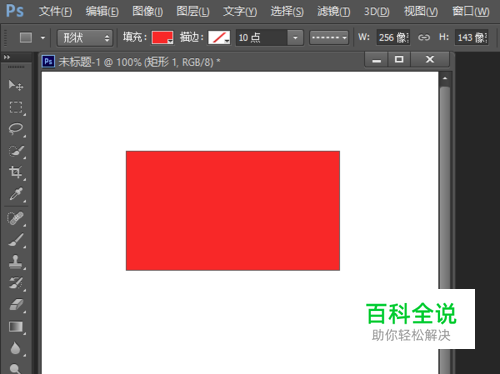Select the Dodge tool at toolbar bottom
This screenshot has width=500, height=374.
coord(16,368)
